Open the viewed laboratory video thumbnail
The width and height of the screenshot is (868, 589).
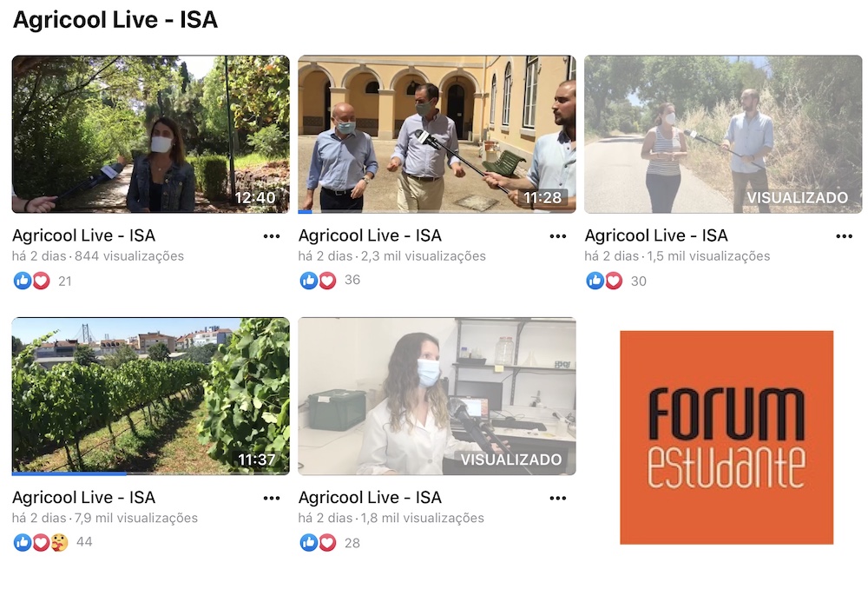tap(437, 395)
